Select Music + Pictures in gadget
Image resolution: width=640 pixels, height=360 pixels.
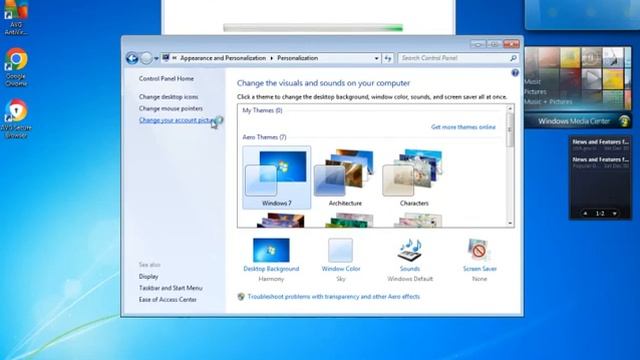tap(548, 102)
